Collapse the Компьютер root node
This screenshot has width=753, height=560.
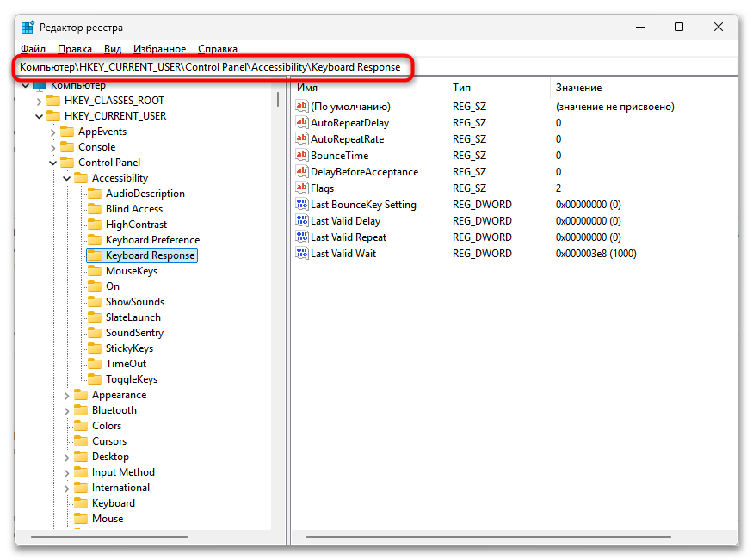point(26,86)
